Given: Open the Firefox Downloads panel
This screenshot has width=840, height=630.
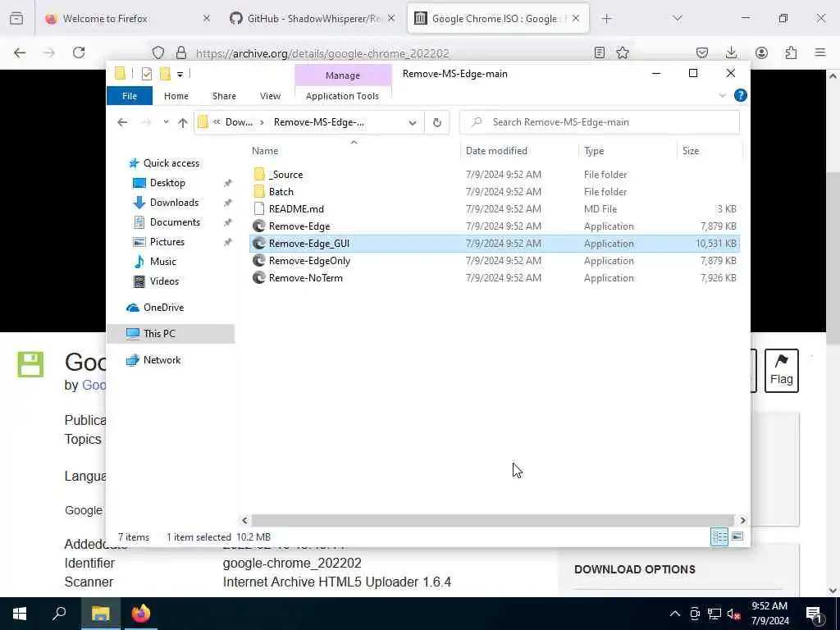Looking at the screenshot, I should 731,52.
